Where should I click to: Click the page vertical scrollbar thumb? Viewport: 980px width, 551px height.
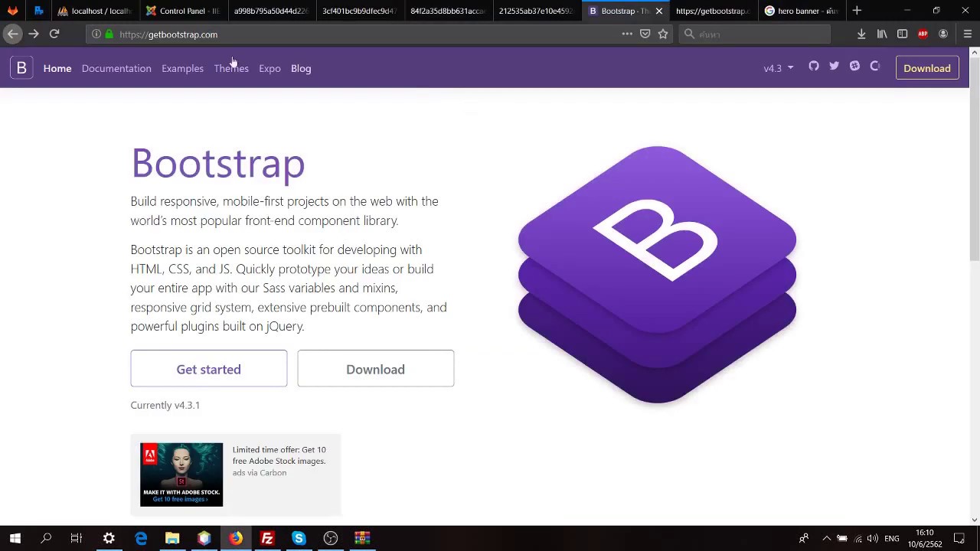pyautogui.click(x=974, y=158)
